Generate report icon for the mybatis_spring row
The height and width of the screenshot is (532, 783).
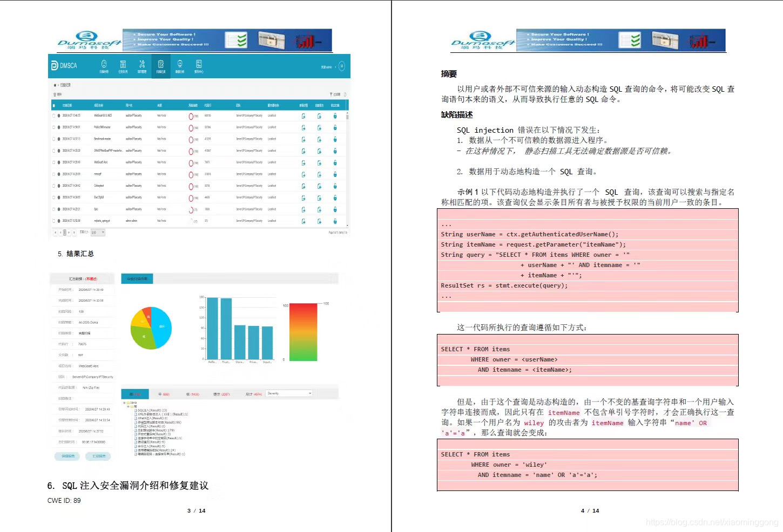319,221
